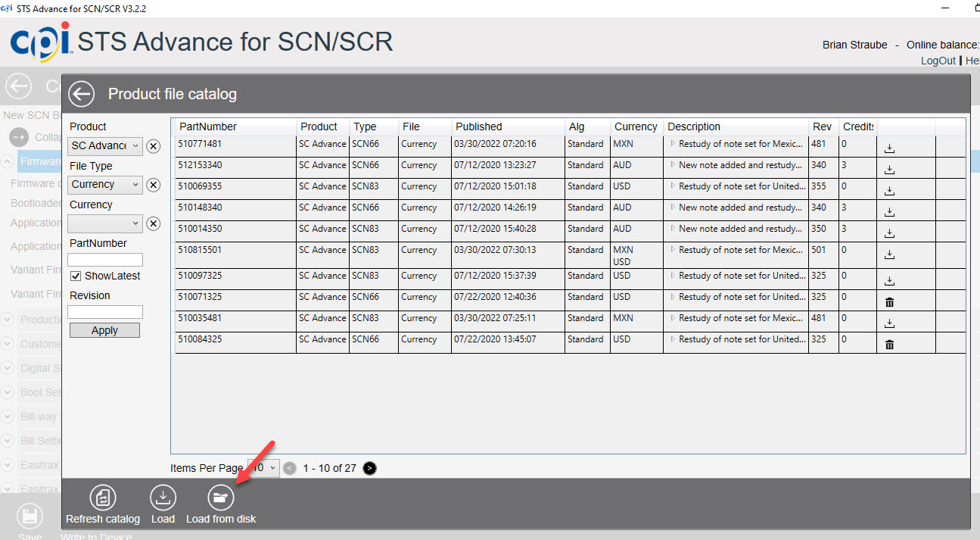This screenshot has width=980, height=540.
Task: Delete downloaded file for part 510071325
Action: pyautogui.click(x=889, y=302)
